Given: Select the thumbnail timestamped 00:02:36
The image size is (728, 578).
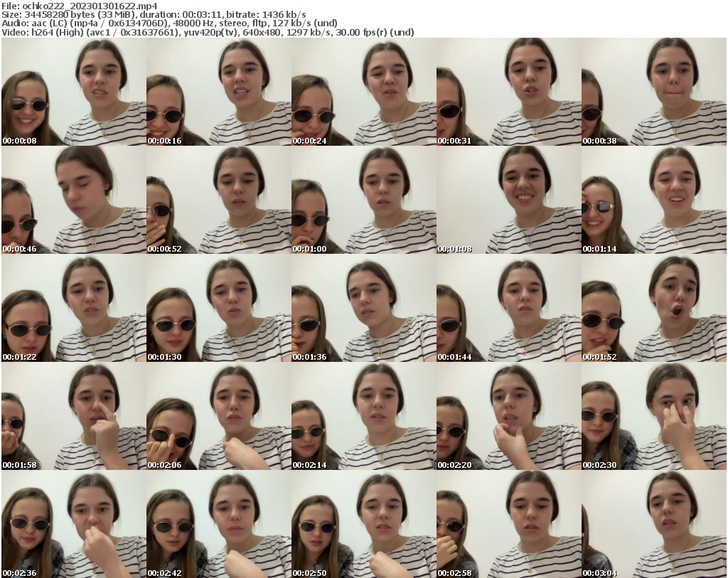Looking at the screenshot, I should pyautogui.click(x=73, y=525).
